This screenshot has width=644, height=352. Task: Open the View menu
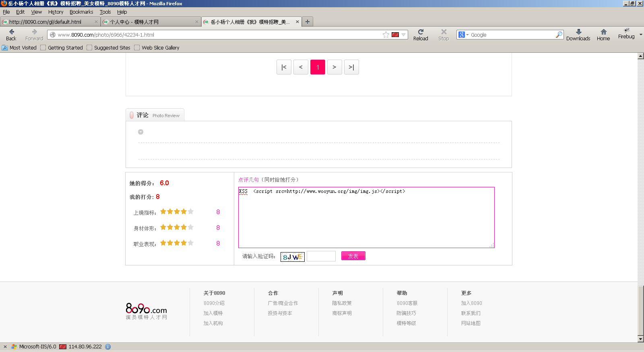point(37,12)
